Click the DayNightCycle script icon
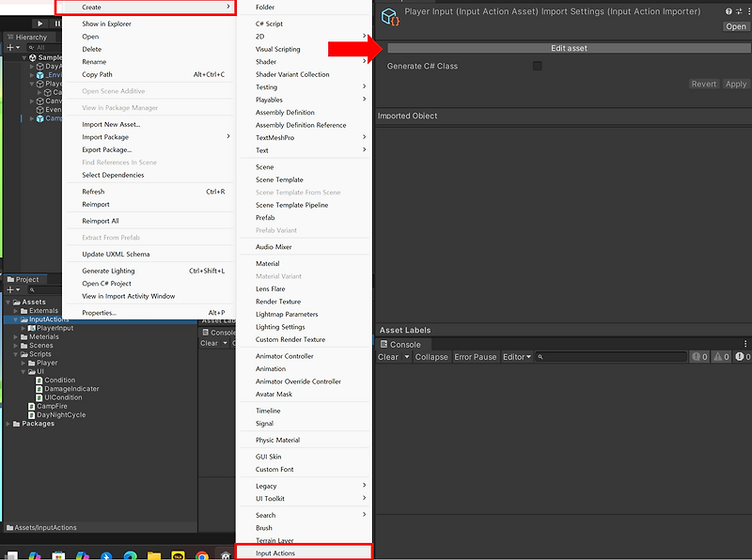This screenshot has width=752, height=560. coord(31,415)
